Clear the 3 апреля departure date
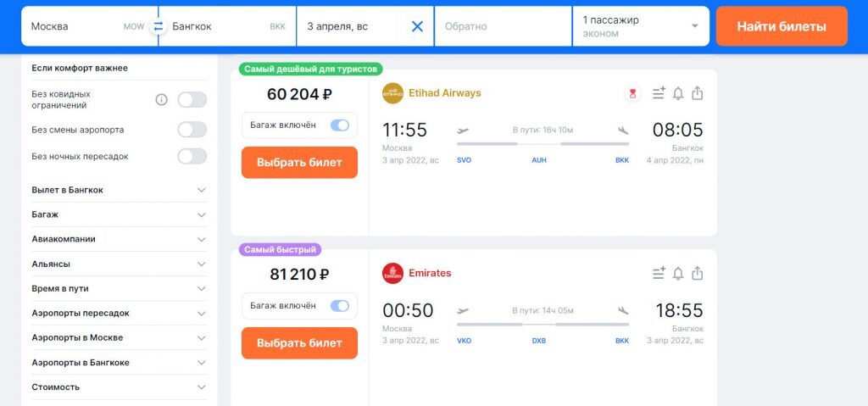Image resolution: width=868 pixels, height=406 pixels. (x=417, y=26)
